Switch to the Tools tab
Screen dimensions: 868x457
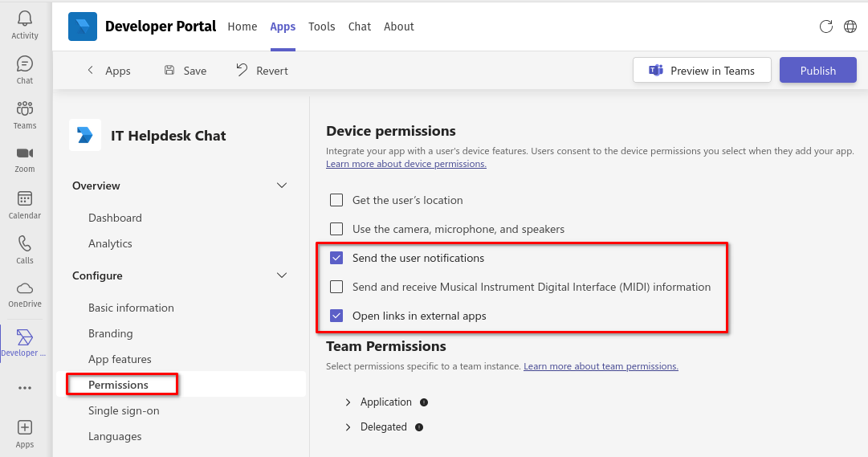[x=321, y=27]
